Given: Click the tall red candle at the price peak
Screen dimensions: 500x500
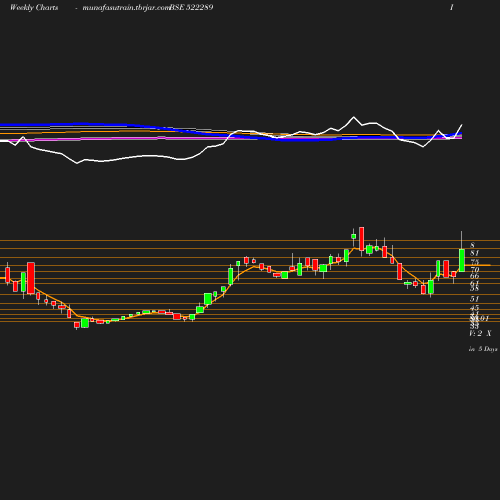Looking at the screenshot, I should point(362,239).
